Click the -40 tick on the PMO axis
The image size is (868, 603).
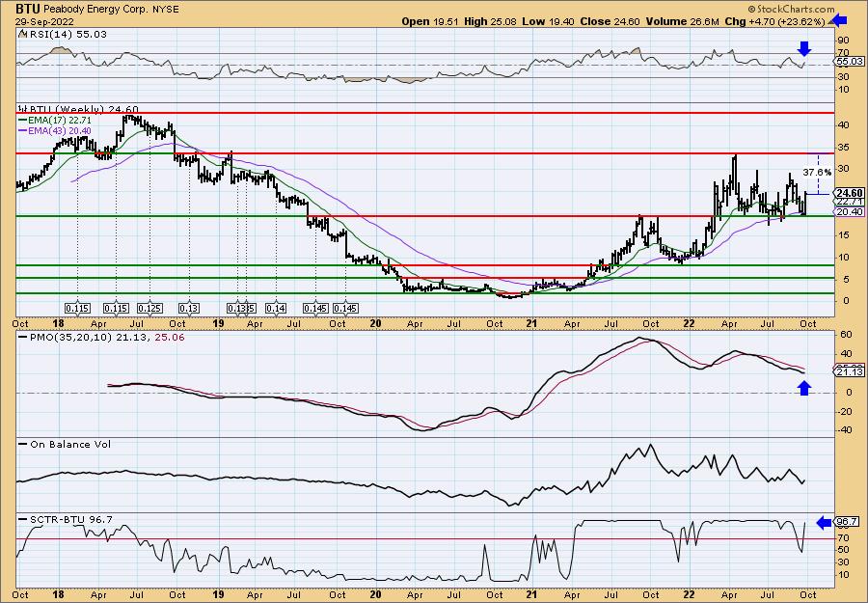[x=844, y=430]
